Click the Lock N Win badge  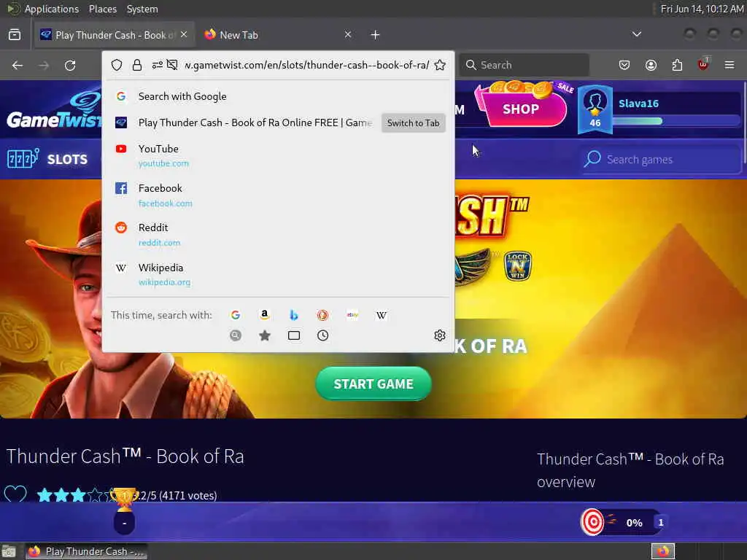518,266
